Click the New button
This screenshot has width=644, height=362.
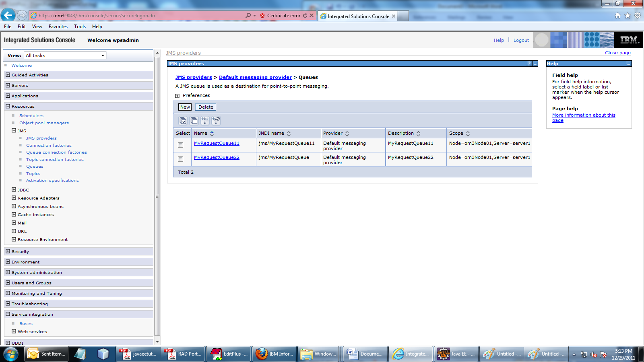pos(185,107)
